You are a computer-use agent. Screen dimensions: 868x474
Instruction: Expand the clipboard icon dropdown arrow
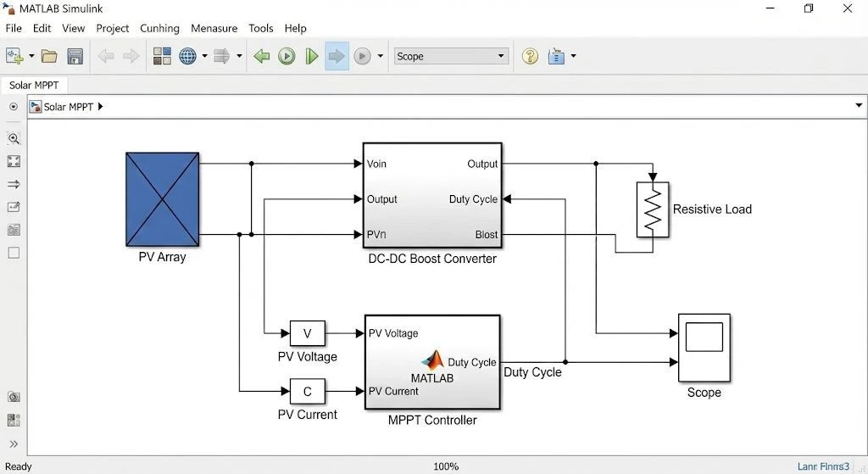pos(573,56)
